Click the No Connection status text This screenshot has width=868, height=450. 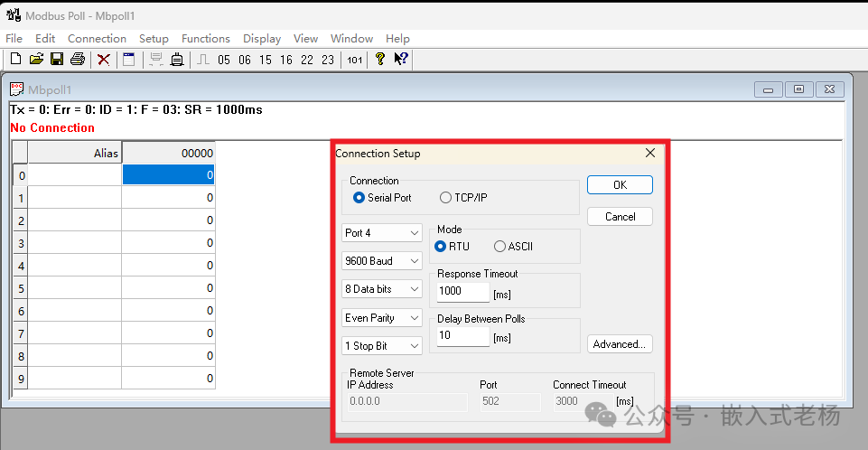pyautogui.click(x=52, y=127)
